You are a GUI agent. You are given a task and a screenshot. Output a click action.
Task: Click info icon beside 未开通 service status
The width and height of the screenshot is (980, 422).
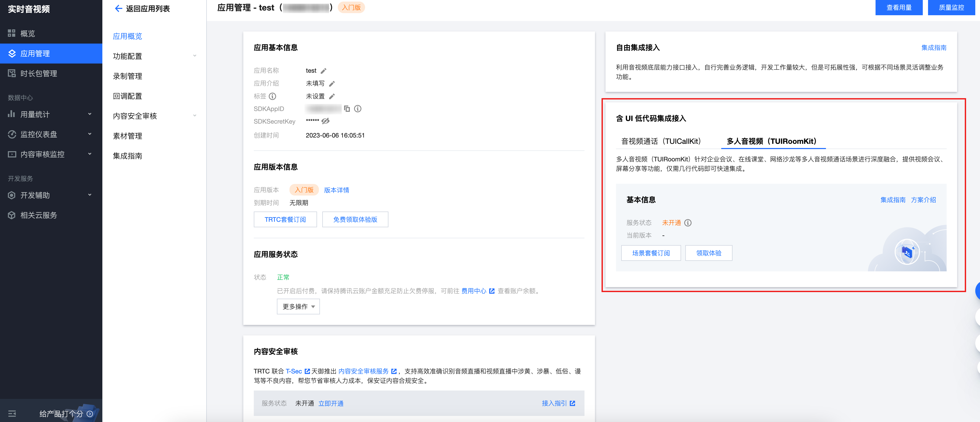coord(688,223)
